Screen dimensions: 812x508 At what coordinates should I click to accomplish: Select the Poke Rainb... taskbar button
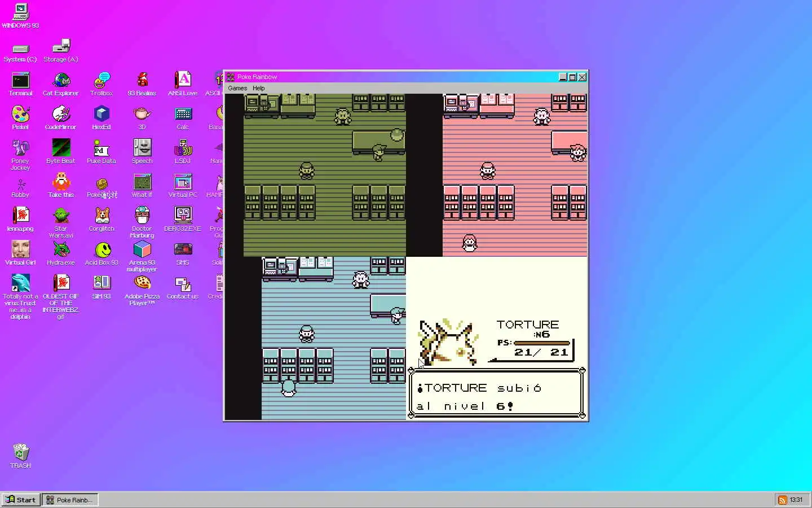70,500
